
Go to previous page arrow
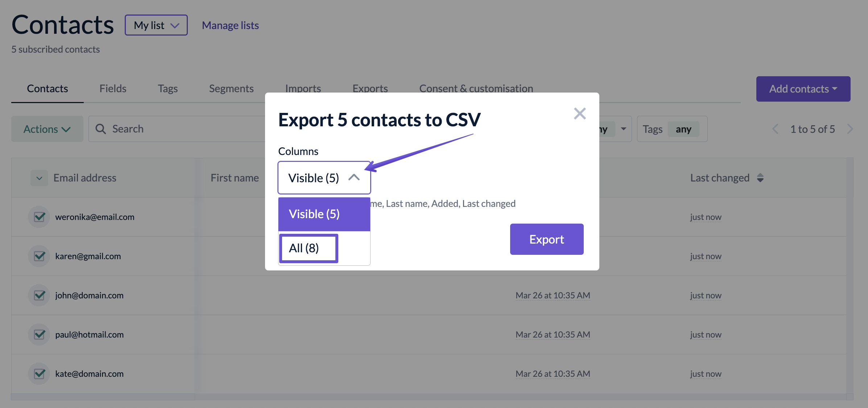point(775,129)
